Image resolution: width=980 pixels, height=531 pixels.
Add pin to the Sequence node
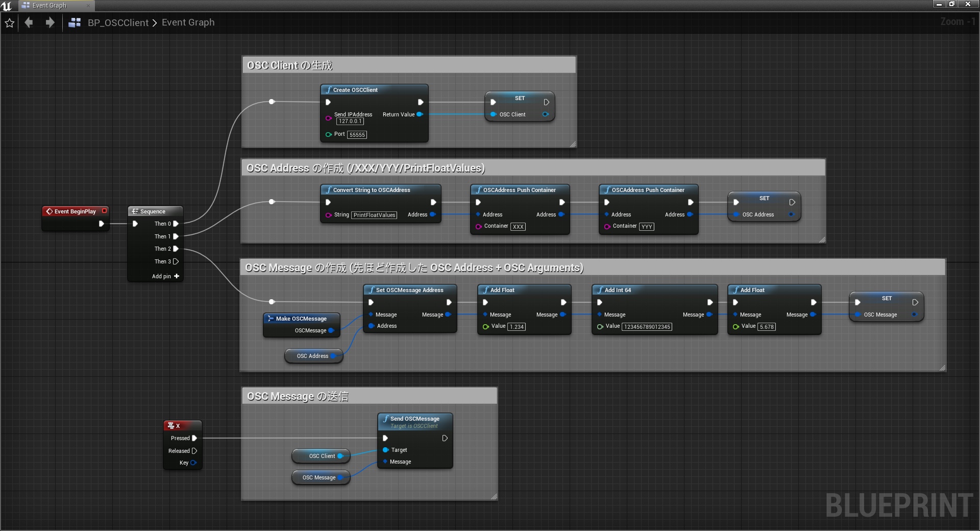pyautogui.click(x=166, y=276)
